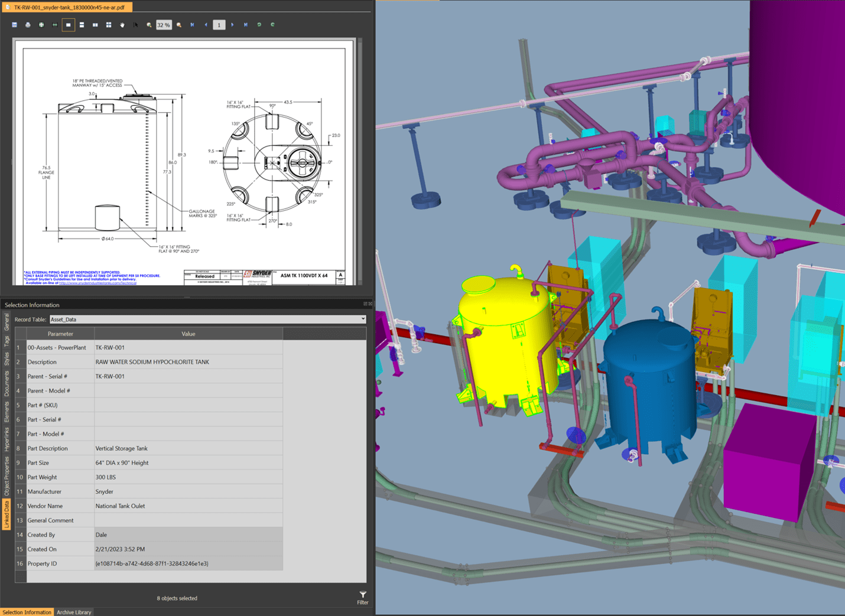The width and height of the screenshot is (845, 616).
Task: Click the 300 LBS weight value
Action: (x=188, y=477)
